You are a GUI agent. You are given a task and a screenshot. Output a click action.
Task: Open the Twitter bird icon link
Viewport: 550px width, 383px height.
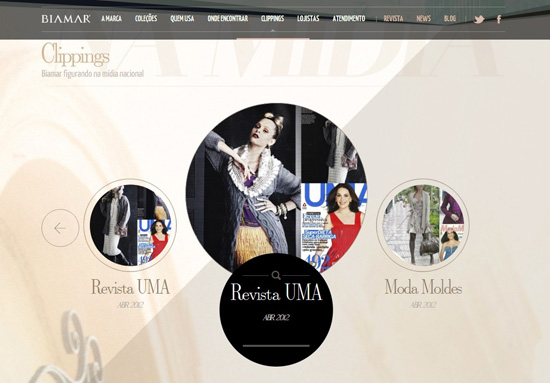(479, 19)
